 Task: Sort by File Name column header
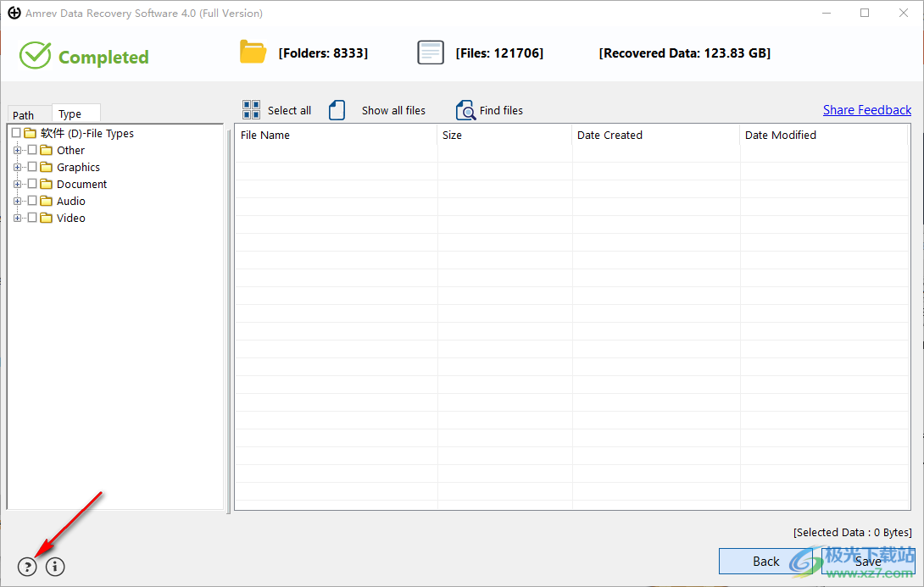[x=336, y=135]
